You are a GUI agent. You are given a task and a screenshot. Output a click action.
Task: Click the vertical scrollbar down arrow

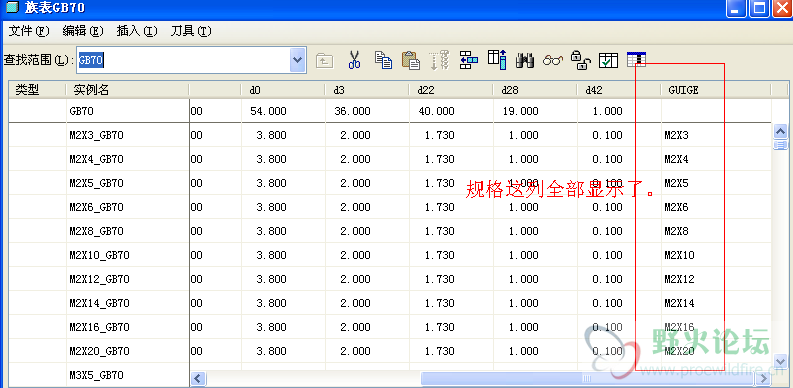tap(780, 361)
